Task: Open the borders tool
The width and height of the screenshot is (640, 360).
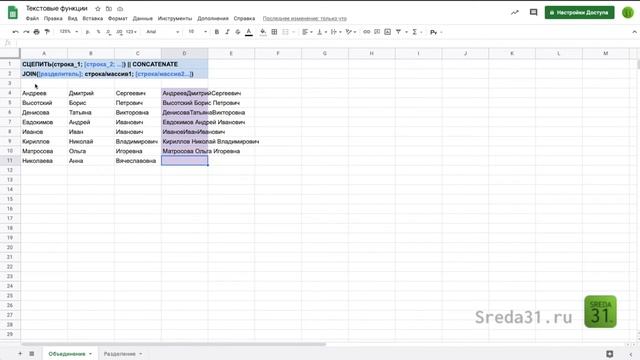Action: [x=274, y=32]
